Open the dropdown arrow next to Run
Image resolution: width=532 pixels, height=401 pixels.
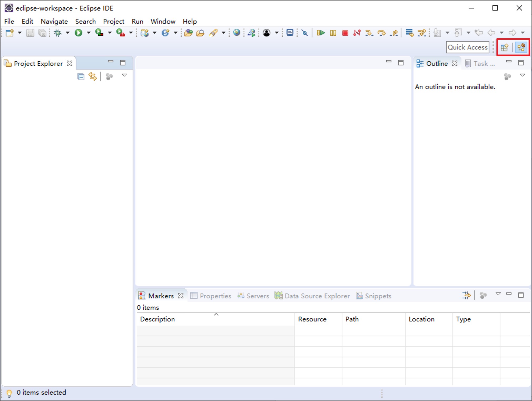(89, 33)
